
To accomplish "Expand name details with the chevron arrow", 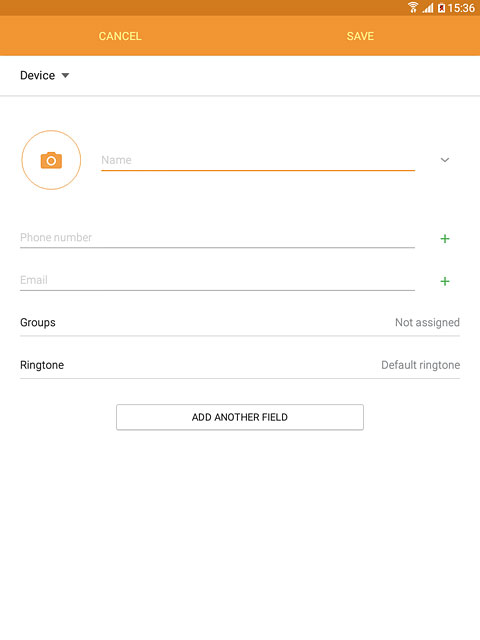I will [x=445, y=160].
